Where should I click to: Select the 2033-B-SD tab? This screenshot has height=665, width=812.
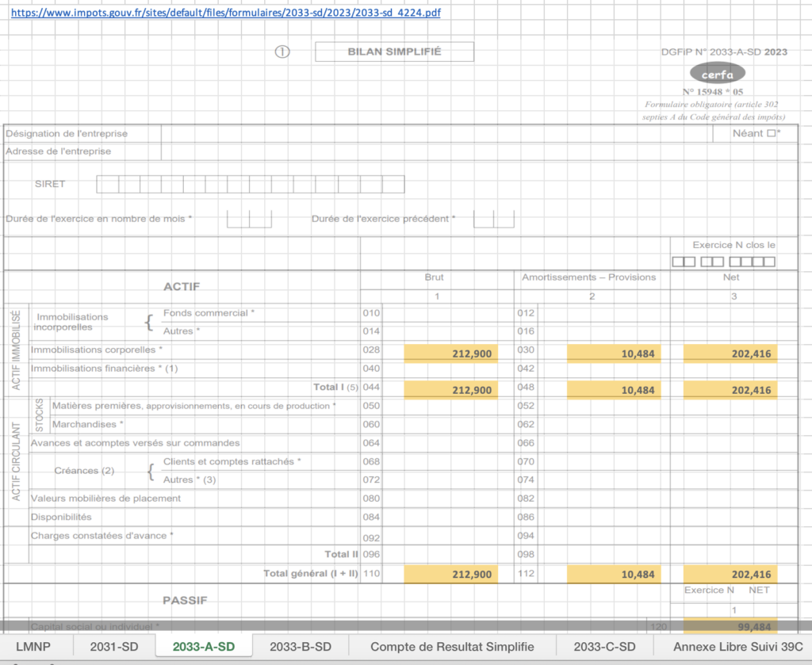point(300,647)
